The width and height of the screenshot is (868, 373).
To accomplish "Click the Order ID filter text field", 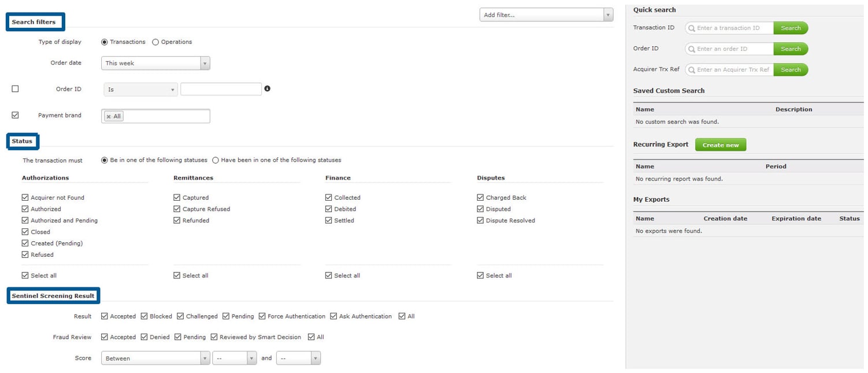I will point(221,89).
